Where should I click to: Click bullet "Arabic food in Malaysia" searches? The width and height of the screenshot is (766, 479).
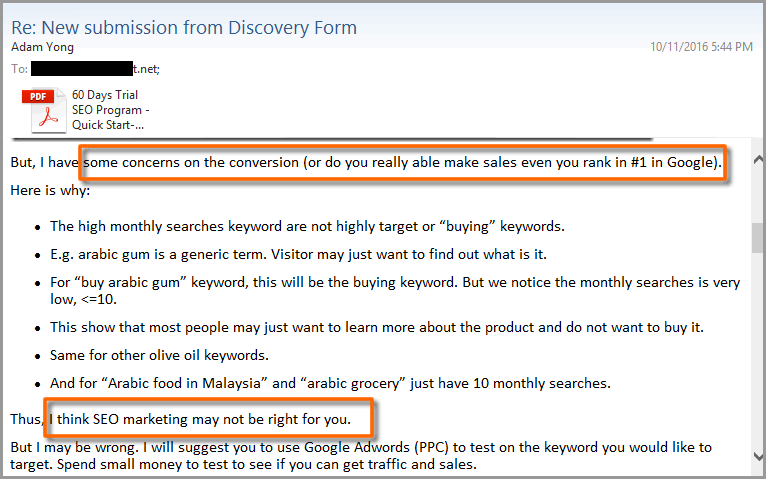(330, 383)
